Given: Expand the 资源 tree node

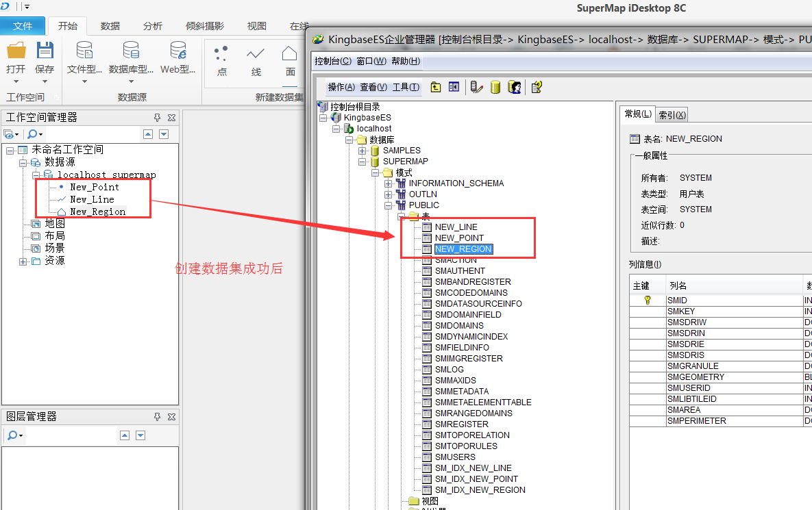Looking at the screenshot, I should coord(23,262).
